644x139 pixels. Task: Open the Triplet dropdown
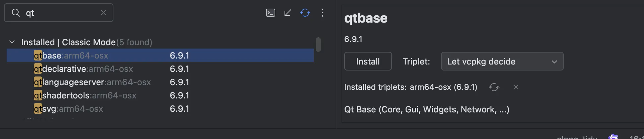click(502, 62)
